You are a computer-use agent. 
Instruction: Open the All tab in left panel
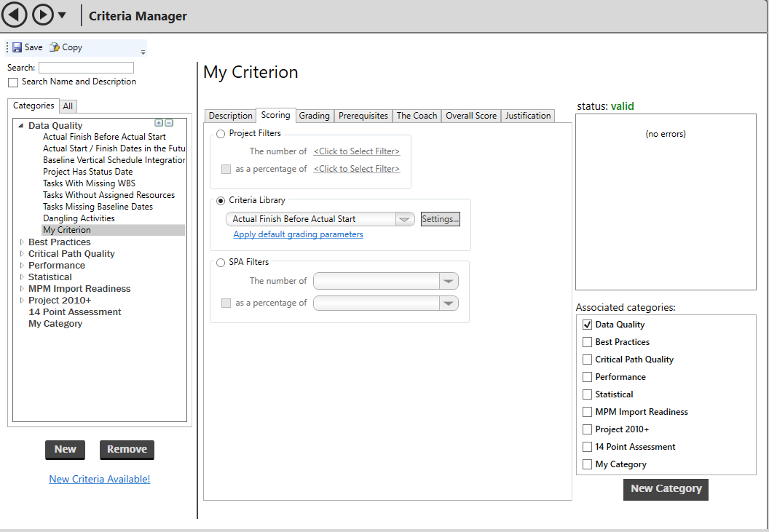tap(68, 106)
